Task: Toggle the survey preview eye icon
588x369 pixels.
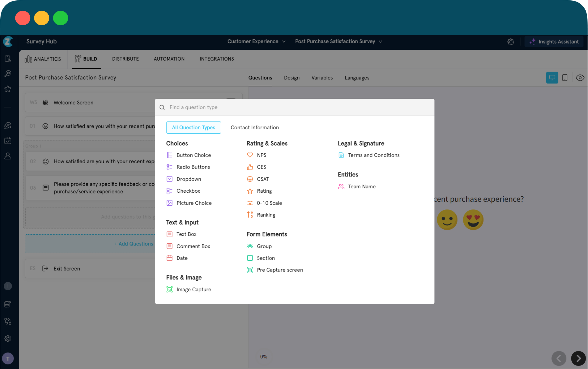Action: tap(580, 78)
